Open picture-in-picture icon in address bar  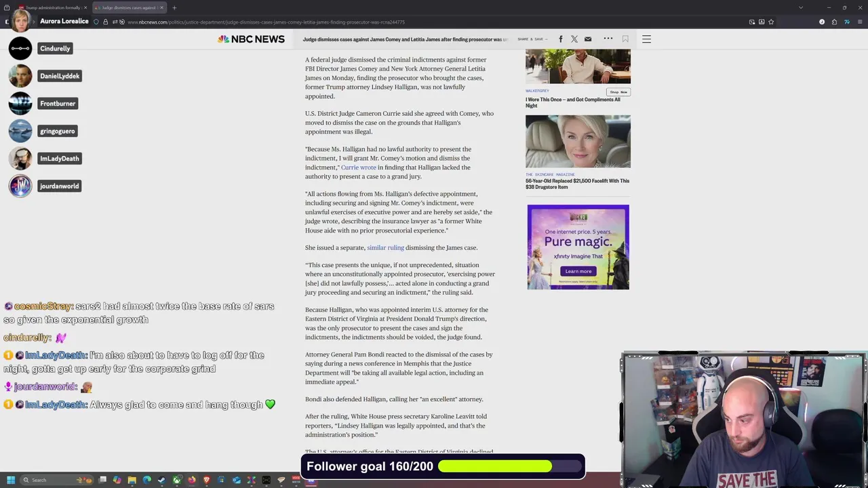pos(752,22)
